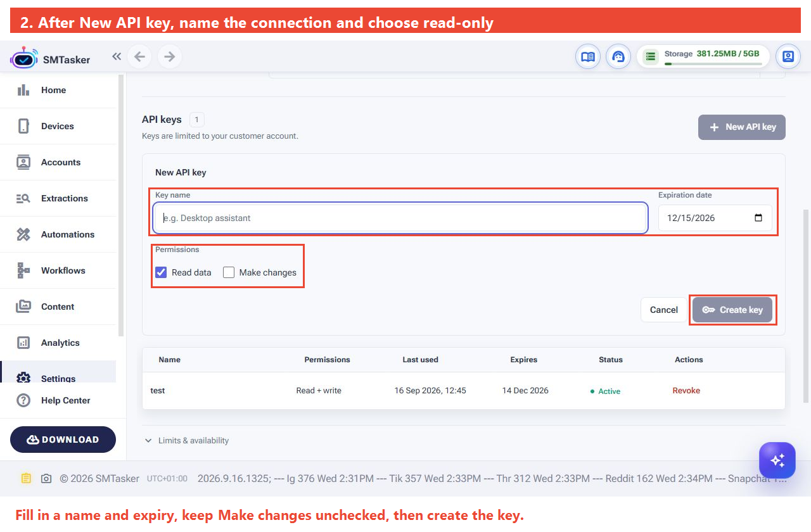Open the AI assistant sparkle button
Image resolution: width=811 pixels, height=532 pixels.
coord(777,460)
